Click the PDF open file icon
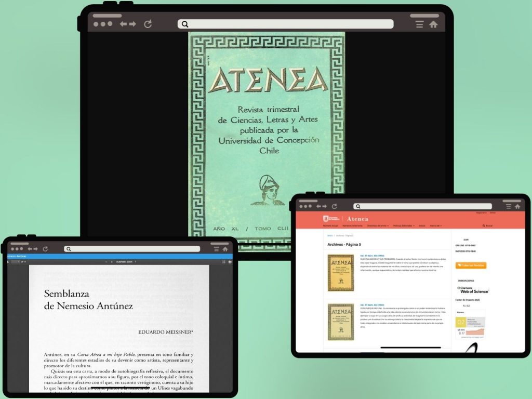This screenshot has height=399, width=532. click(x=230, y=262)
